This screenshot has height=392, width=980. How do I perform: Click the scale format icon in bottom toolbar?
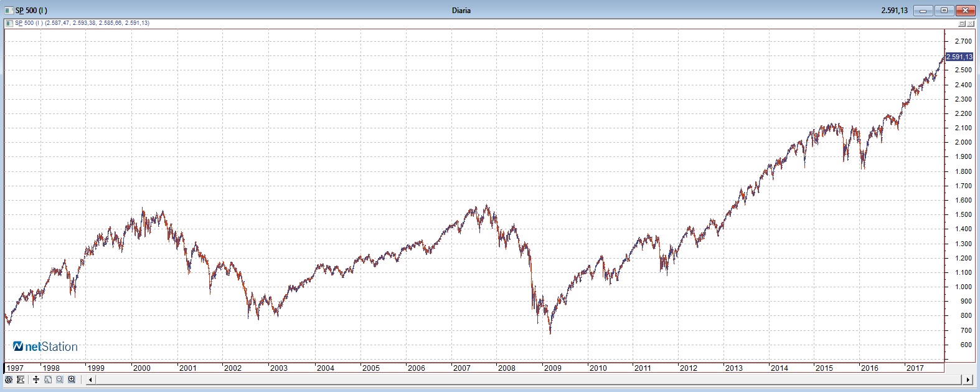21,380
